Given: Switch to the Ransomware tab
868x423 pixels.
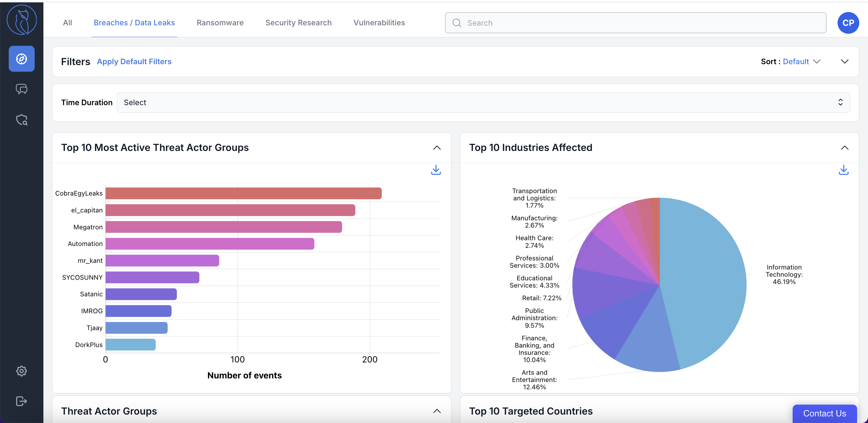Looking at the screenshot, I should (x=220, y=23).
